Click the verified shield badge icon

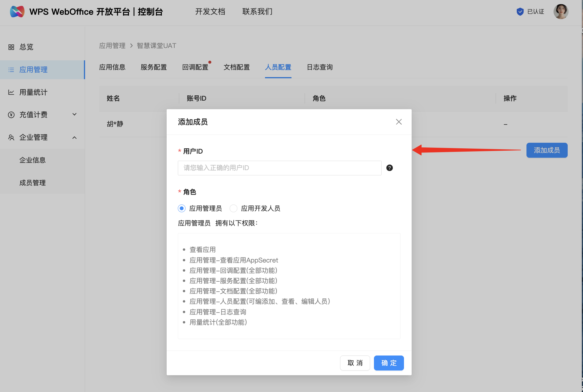pos(520,12)
